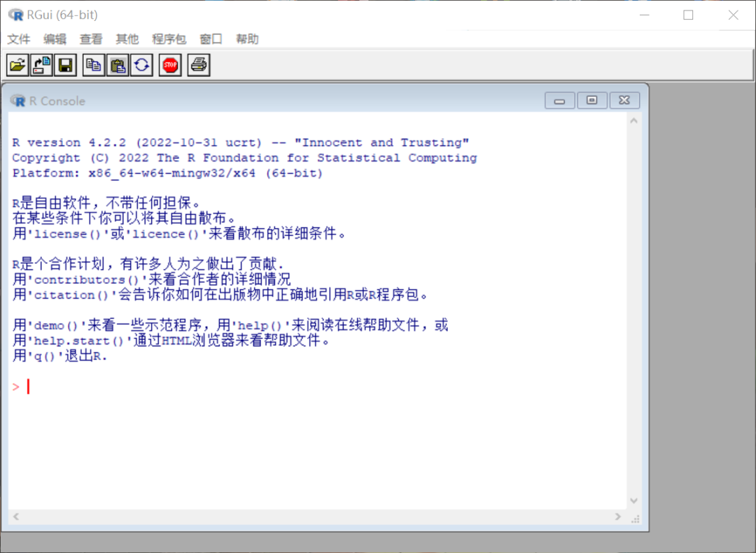Click the Copy toolbar icon
This screenshot has height=553, width=756.
tap(94, 65)
